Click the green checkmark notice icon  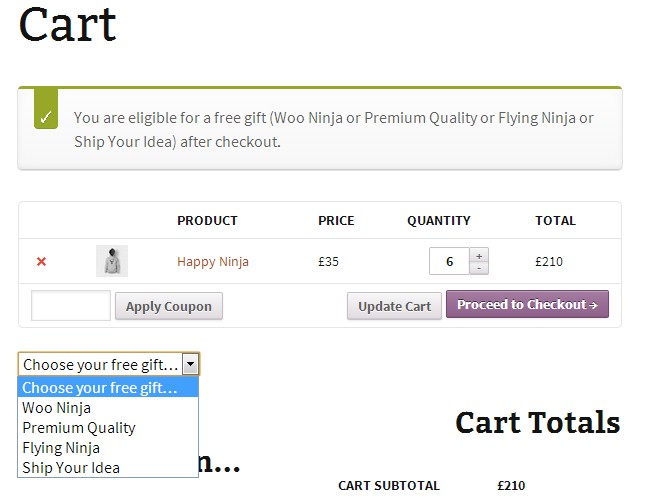[x=46, y=118]
